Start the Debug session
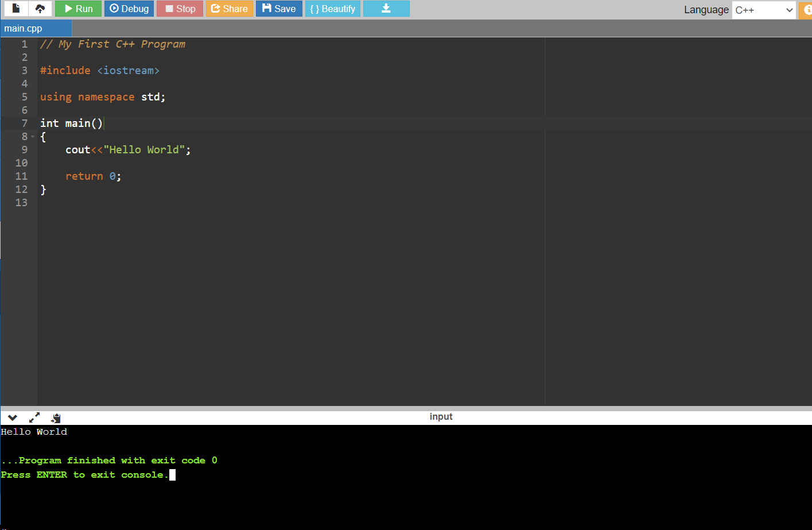The width and height of the screenshot is (812, 530). pos(129,9)
